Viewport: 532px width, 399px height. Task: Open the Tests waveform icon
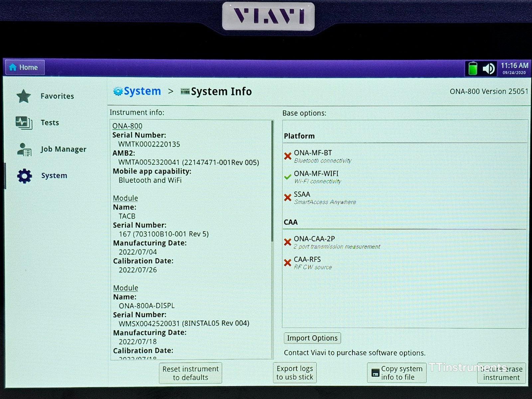(24, 123)
